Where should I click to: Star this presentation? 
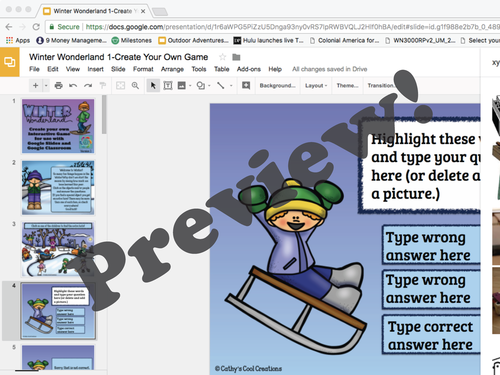(x=222, y=57)
